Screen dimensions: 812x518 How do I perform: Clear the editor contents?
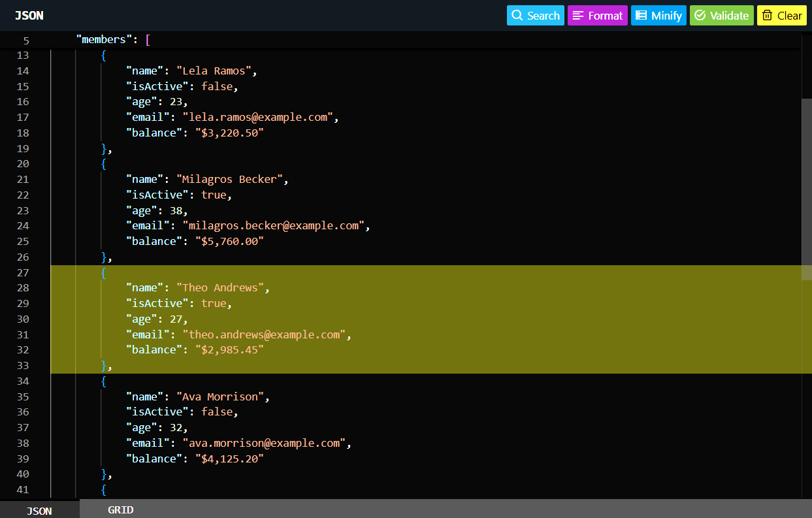pyautogui.click(x=781, y=15)
